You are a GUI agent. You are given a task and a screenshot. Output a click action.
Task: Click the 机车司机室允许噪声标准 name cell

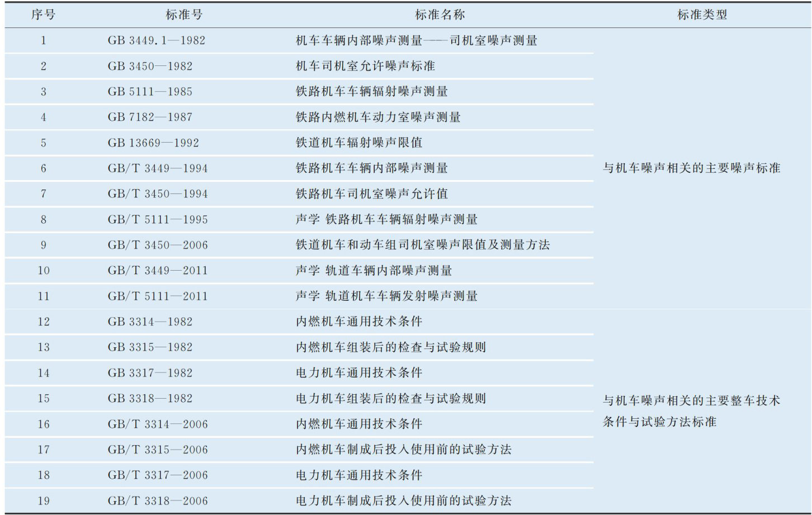coord(365,66)
